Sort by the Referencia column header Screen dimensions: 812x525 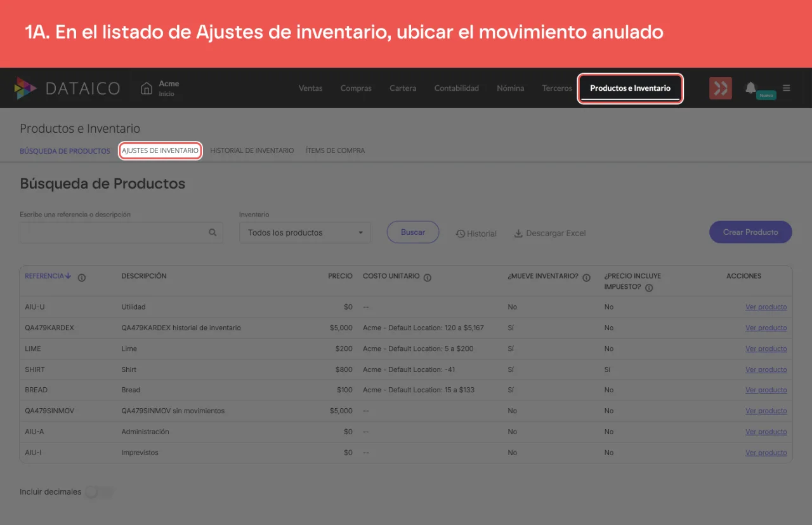[48, 276]
